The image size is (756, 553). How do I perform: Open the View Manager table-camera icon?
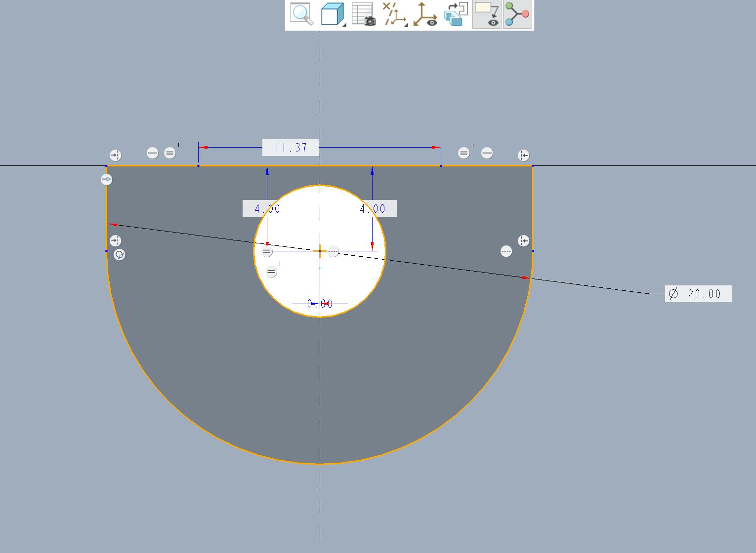click(363, 14)
